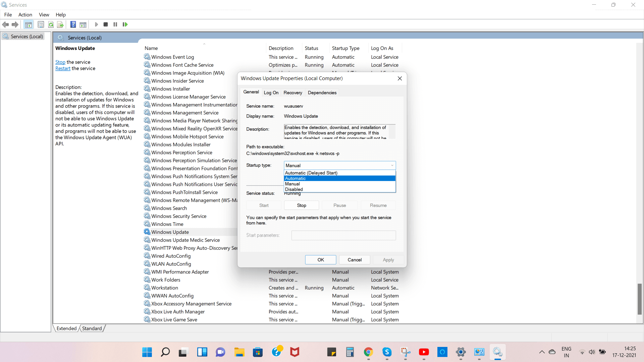The width and height of the screenshot is (644, 362).
Task: Pick Automatic (Delayed Start) option
Action: point(339,173)
